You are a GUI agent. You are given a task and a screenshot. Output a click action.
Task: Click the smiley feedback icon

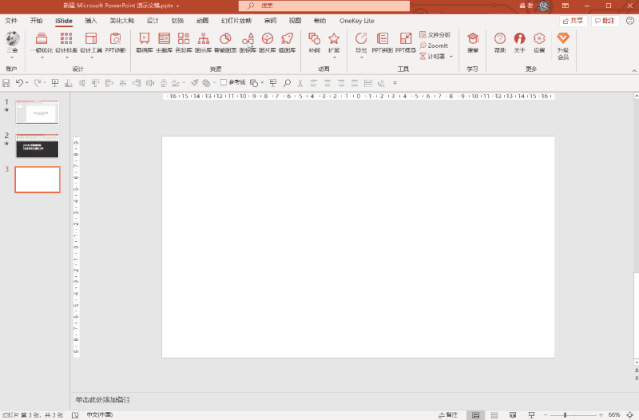[630, 20]
